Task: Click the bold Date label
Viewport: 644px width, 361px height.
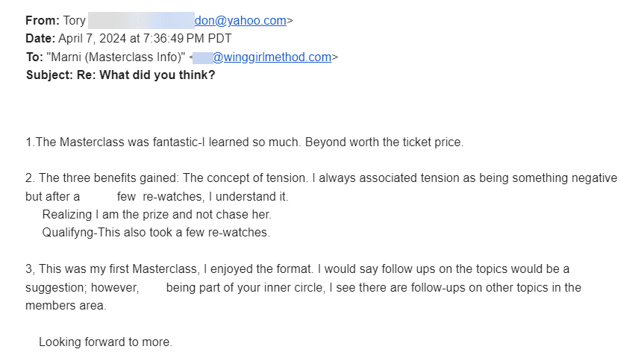Action: [x=40, y=39]
